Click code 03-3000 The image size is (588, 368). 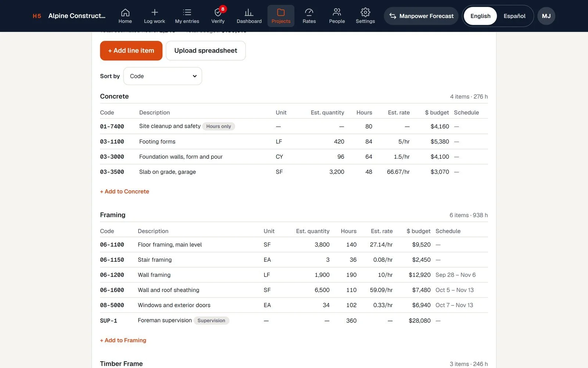click(x=112, y=157)
